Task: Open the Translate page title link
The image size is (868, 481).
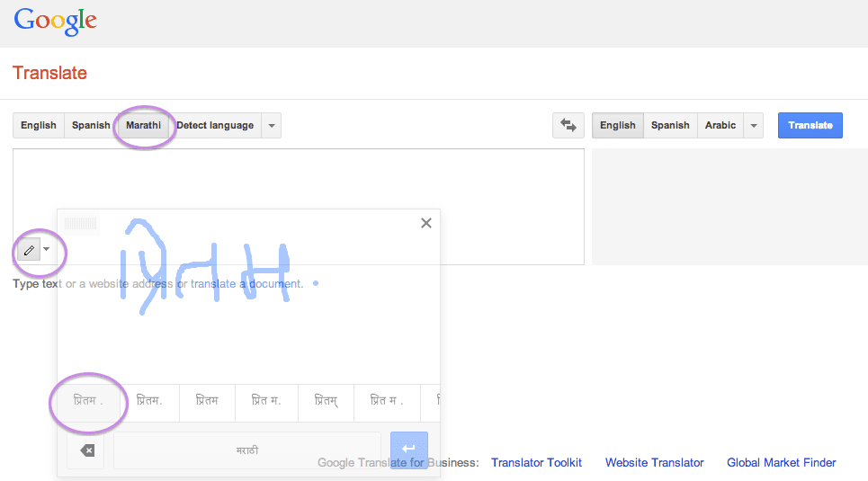Action: coord(49,73)
